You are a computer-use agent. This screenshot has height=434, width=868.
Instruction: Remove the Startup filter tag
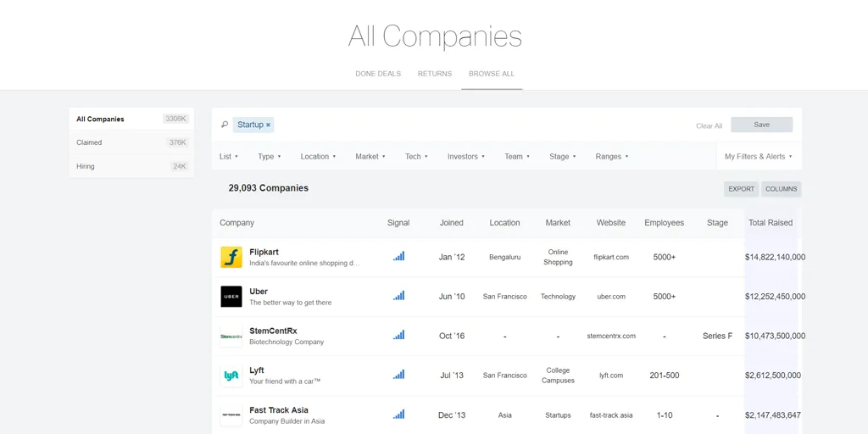[x=268, y=125]
